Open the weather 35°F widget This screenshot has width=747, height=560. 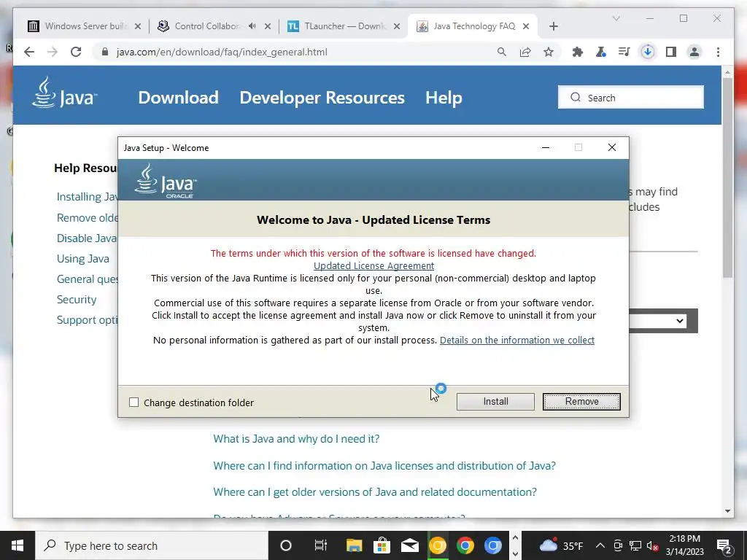pos(561,545)
